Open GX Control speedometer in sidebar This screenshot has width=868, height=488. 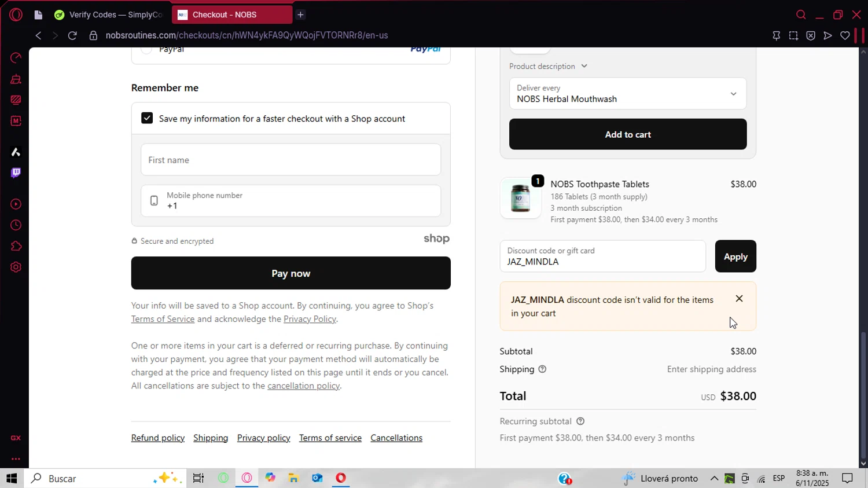(x=16, y=58)
